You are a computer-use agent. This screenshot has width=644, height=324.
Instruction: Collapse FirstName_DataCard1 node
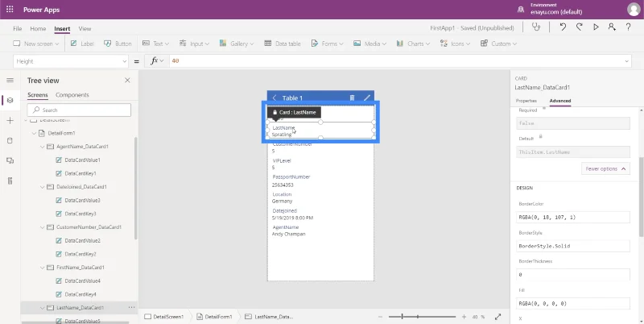43,268
